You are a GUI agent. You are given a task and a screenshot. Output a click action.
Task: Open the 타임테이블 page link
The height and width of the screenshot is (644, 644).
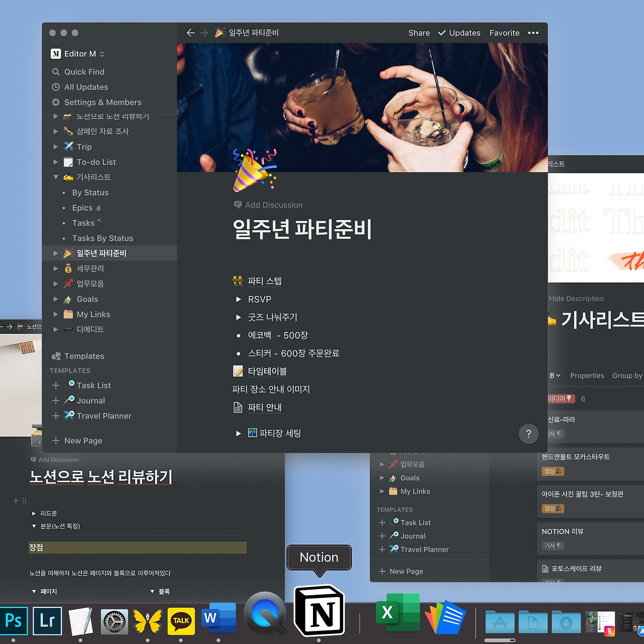pos(267,371)
